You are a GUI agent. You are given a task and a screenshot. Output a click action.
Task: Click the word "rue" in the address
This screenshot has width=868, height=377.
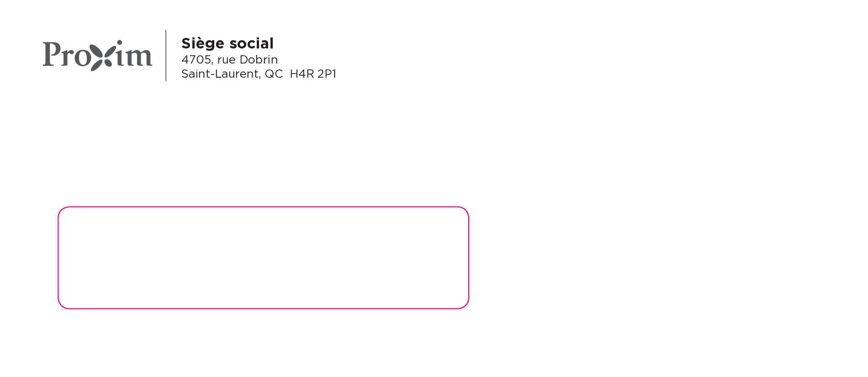pyautogui.click(x=226, y=60)
